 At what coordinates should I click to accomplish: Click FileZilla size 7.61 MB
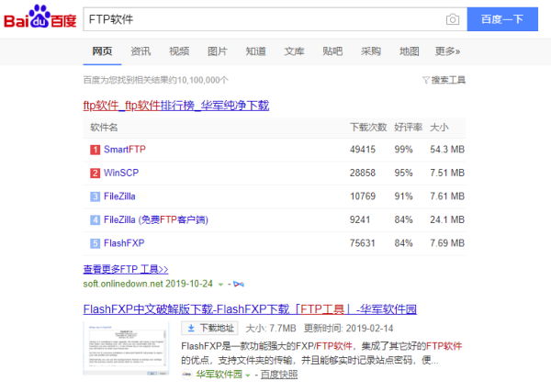pyautogui.click(x=447, y=196)
